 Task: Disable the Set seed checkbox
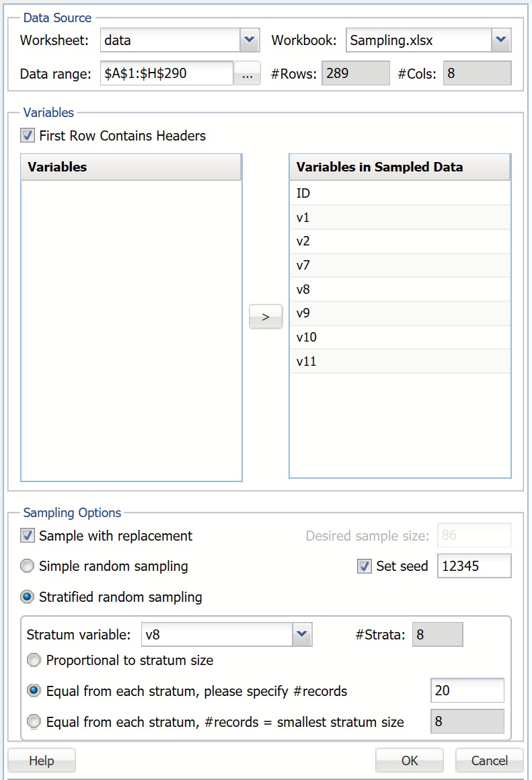click(365, 566)
